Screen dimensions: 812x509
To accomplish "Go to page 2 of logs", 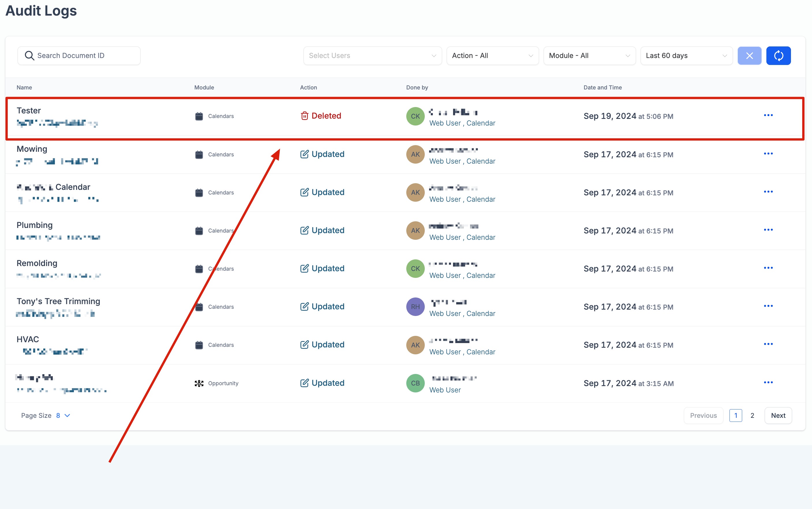I will 752,416.
